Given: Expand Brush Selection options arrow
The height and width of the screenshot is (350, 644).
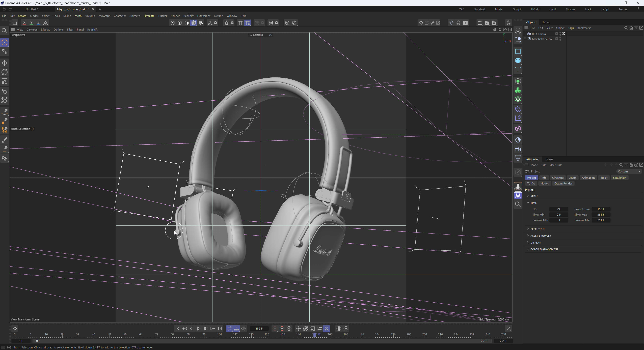Looking at the screenshot, I should pyautogui.click(x=32, y=129).
